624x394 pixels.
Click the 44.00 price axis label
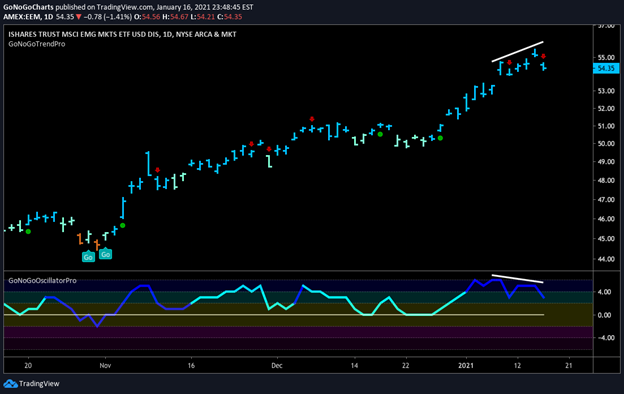[606, 259]
